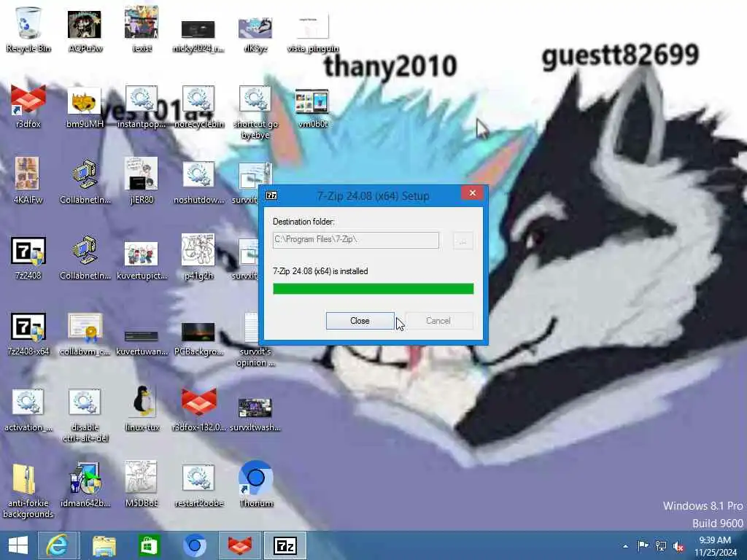747x560 pixels.
Task: Select the 7z2408-x64 installer icon
Action: tap(28, 333)
